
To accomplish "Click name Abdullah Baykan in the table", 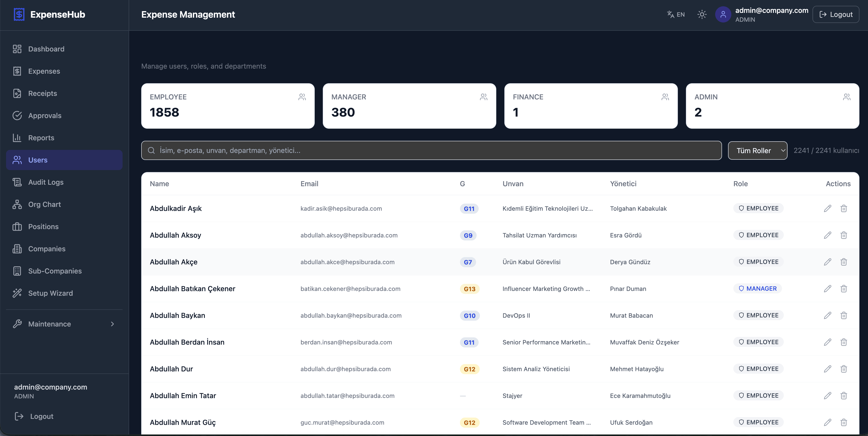I will click(x=177, y=315).
